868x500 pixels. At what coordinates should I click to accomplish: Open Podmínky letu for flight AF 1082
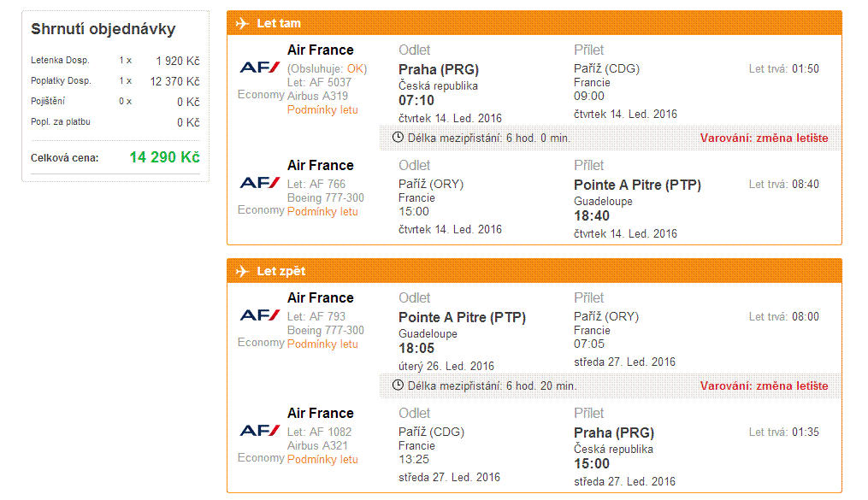coord(322,460)
